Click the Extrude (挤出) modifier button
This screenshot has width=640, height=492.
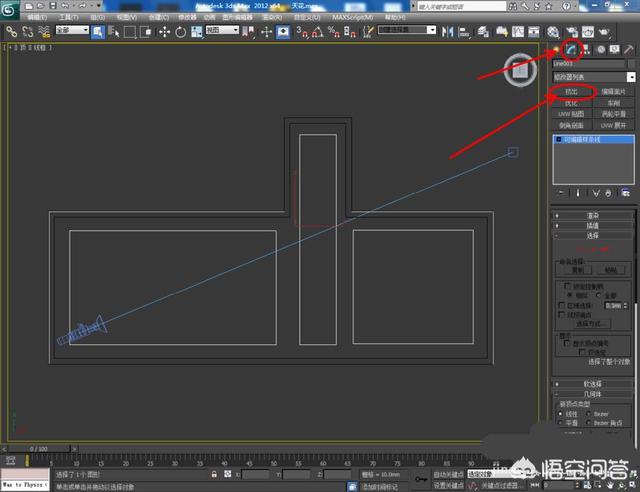coord(571,91)
